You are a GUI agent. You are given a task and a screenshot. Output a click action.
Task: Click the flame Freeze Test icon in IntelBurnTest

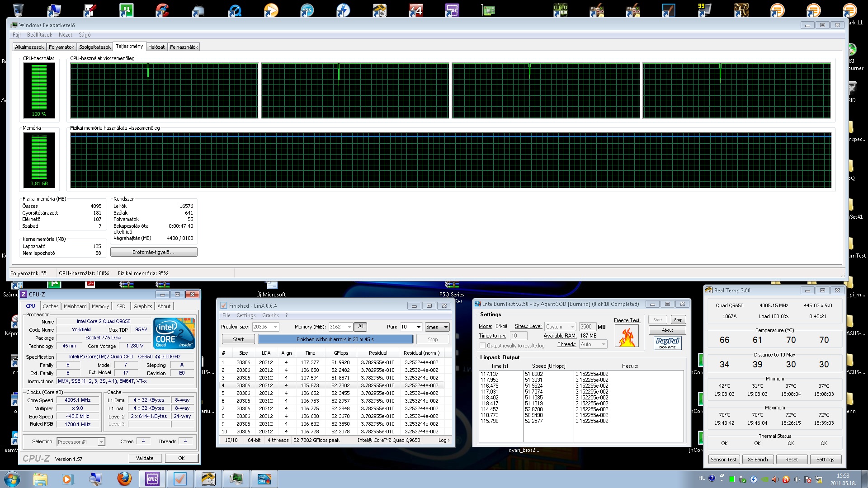coord(627,336)
